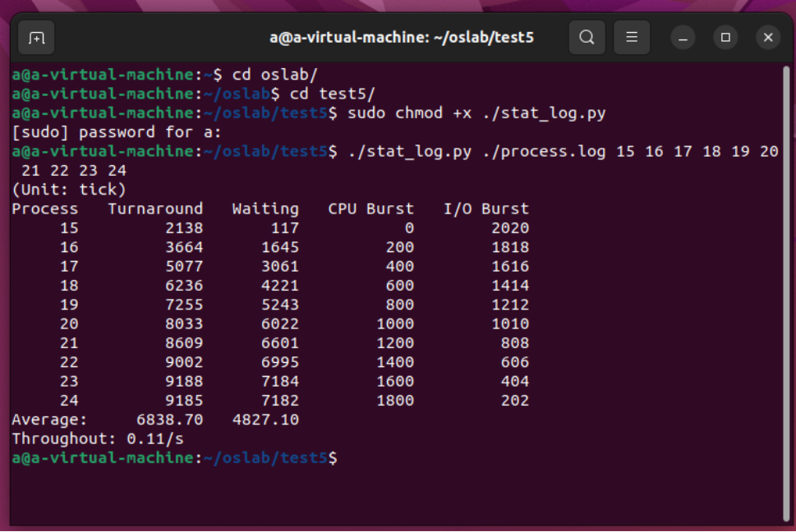The height and width of the screenshot is (532, 796).
Task: Click I/O burst value 1414
Action: tap(509, 286)
